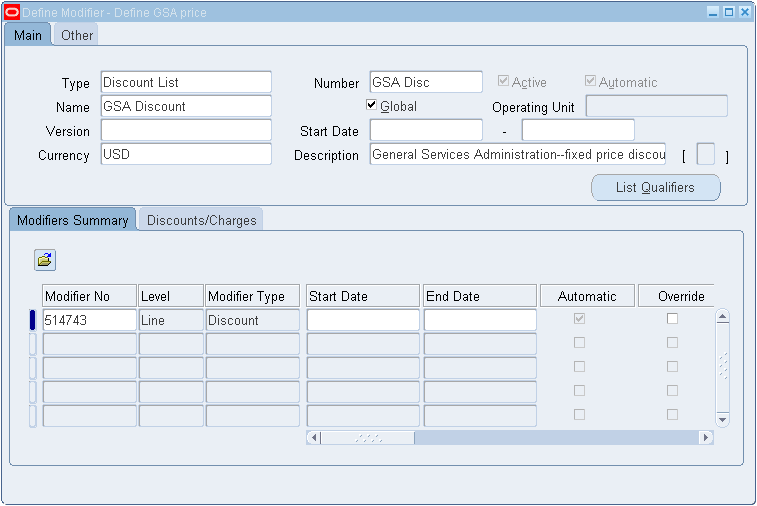Image resolution: width=757 pixels, height=506 pixels.
Task: Click the Level cell showing Line
Action: click(171, 320)
